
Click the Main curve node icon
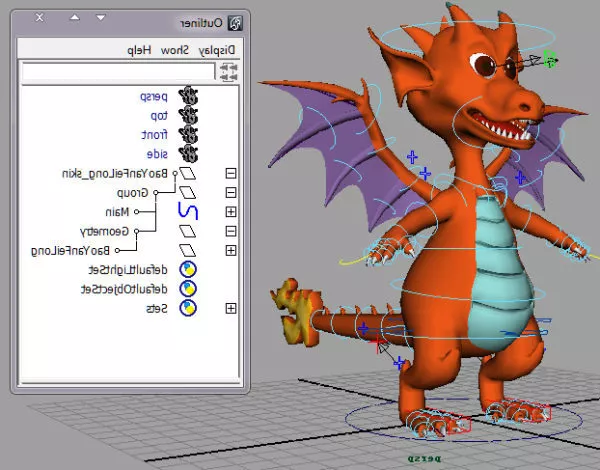pyautogui.click(x=188, y=211)
